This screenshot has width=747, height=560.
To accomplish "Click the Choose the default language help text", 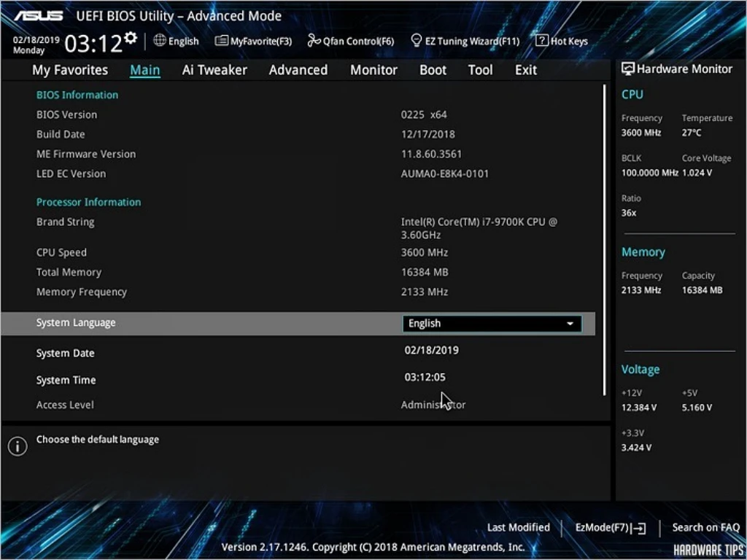I will 98,440.
